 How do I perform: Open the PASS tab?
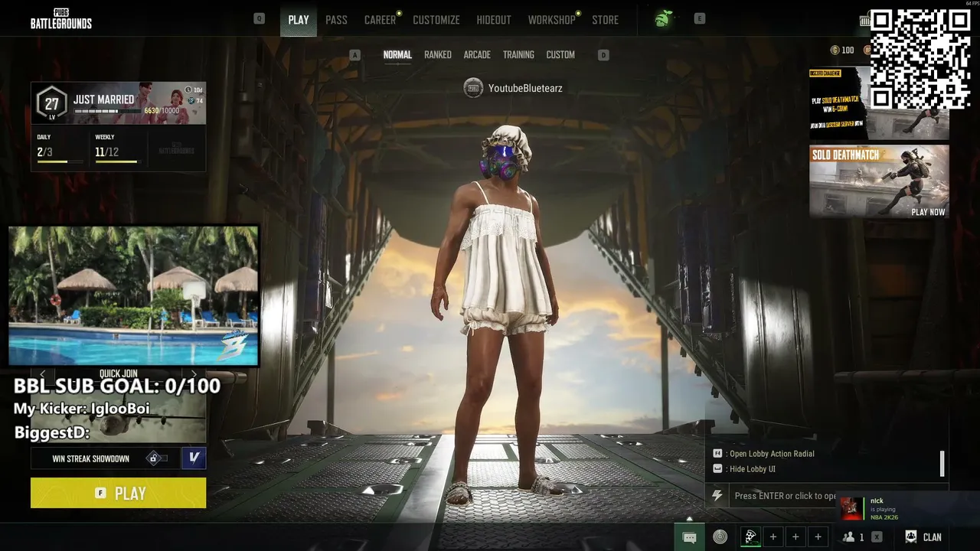pos(336,20)
